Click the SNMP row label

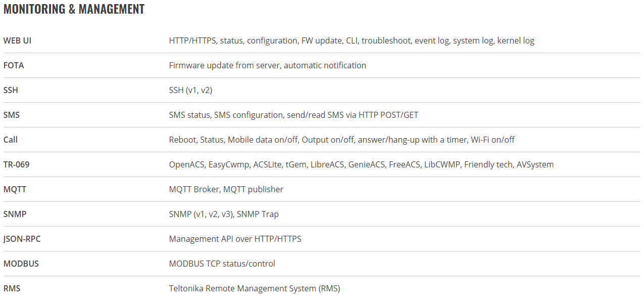[x=15, y=214]
